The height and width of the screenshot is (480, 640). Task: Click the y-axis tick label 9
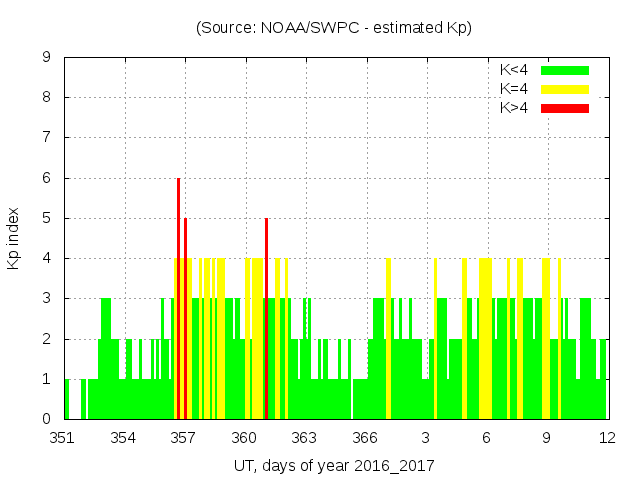(46, 58)
